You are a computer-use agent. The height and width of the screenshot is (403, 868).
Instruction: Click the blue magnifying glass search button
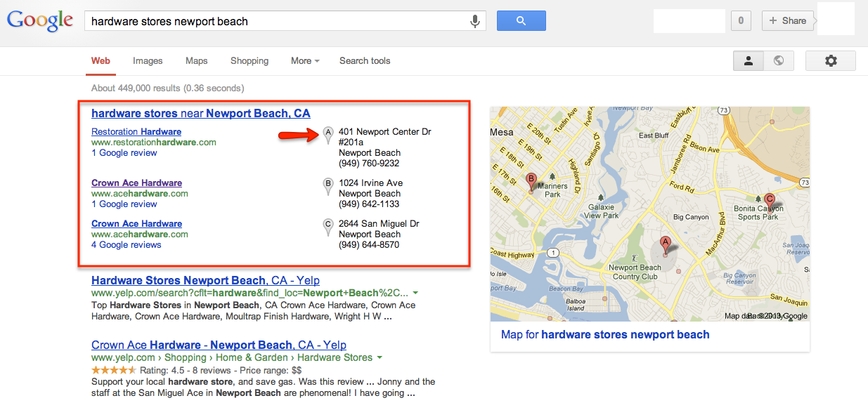pyautogui.click(x=521, y=21)
